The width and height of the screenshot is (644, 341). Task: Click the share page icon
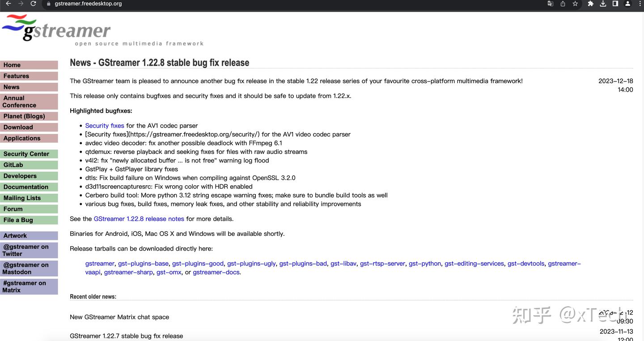[x=563, y=4]
